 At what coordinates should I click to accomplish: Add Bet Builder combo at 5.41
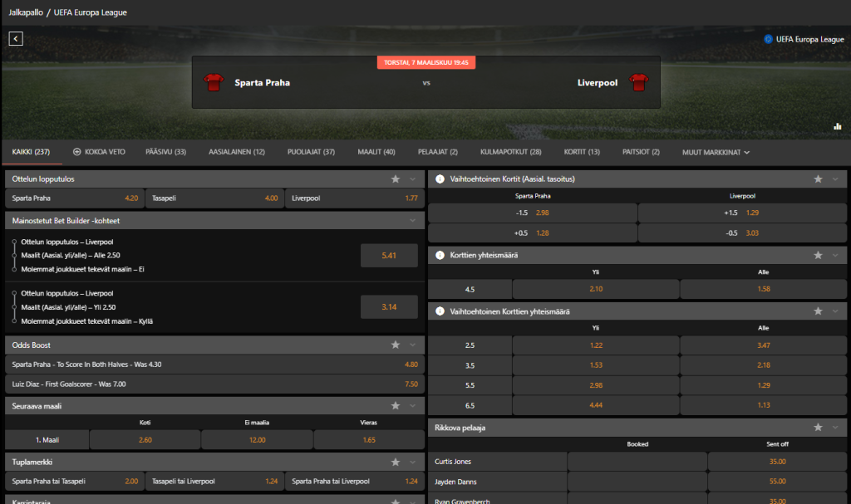[389, 256]
